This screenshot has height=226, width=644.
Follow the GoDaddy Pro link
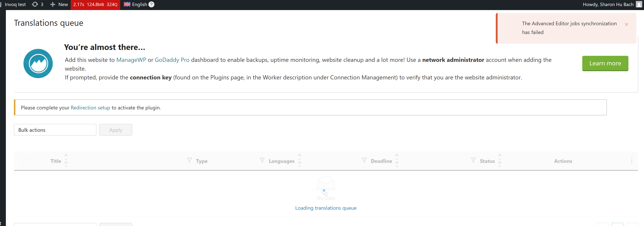click(172, 60)
